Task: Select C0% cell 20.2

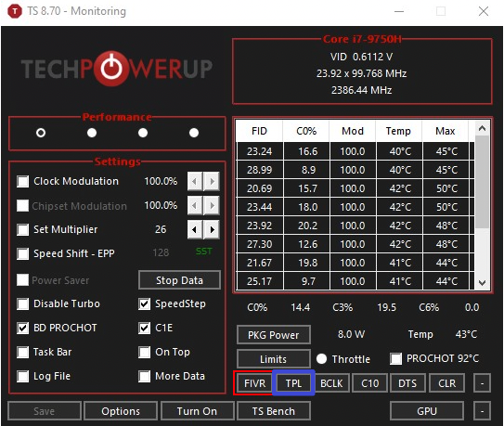Action: [307, 226]
